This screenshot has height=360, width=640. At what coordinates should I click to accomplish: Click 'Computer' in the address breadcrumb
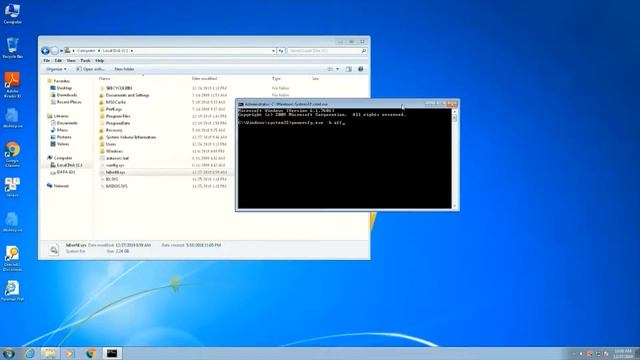pos(86,51)
